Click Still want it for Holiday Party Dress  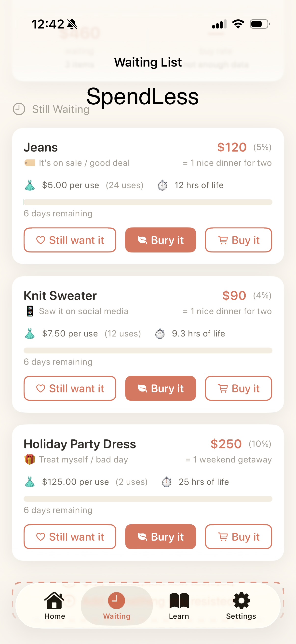click(x=70, y=536)
